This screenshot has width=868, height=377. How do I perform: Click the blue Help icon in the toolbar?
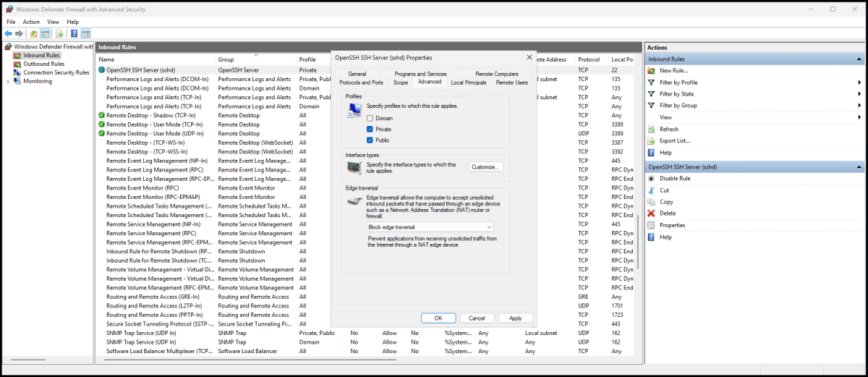(74, 34)
